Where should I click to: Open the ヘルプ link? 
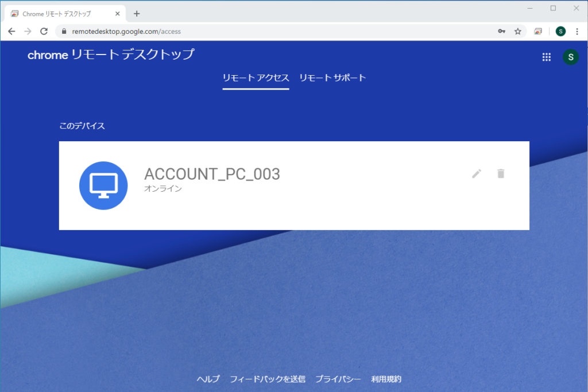point(208,379)
